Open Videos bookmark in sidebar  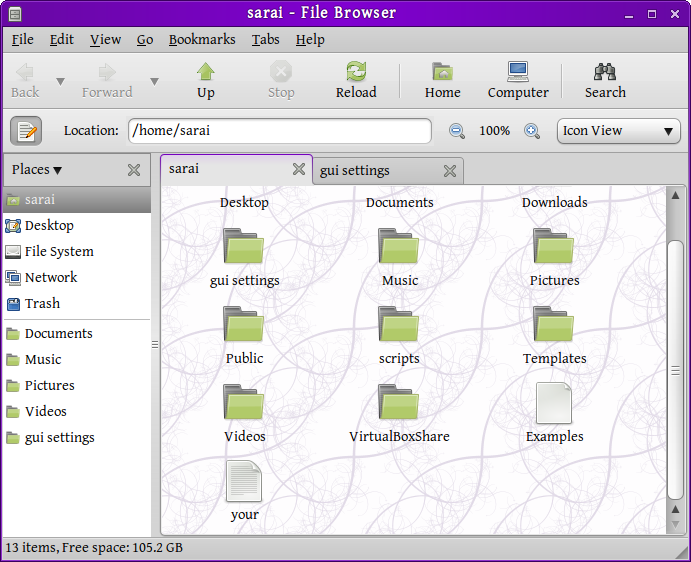(77, 412)
